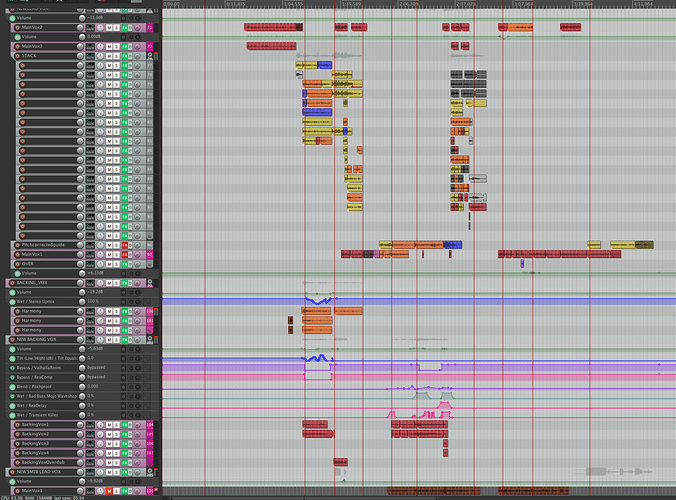Arm NEW BACKING VOX folder track

(x=12, y=340)
